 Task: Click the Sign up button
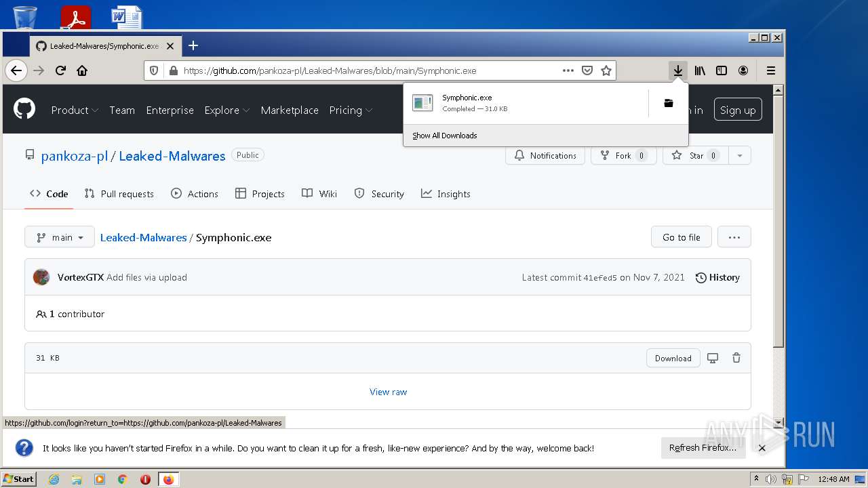[x=738, y=110]
